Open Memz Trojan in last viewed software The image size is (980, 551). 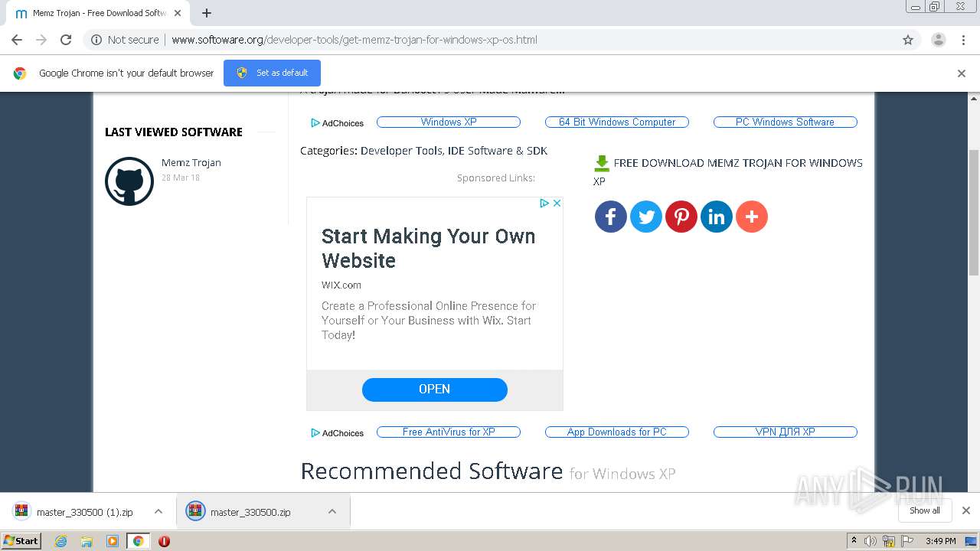(191, 163)
